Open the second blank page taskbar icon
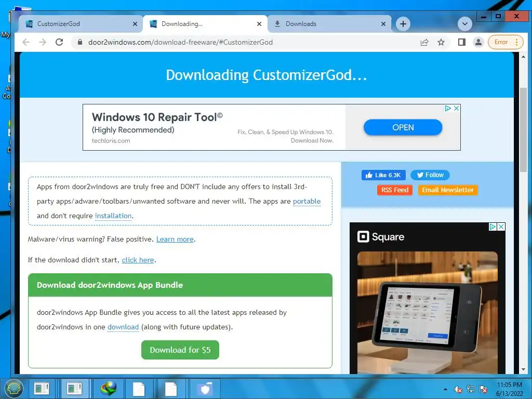This screenshot has width=532, height=399. click(x=171, y=389)
